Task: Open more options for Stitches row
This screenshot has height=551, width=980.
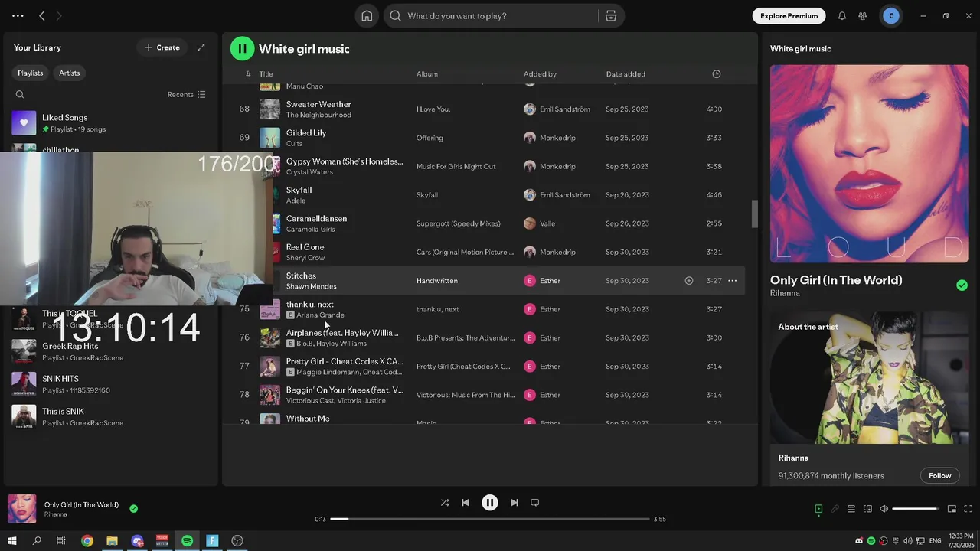Action: tap(733, 281)
